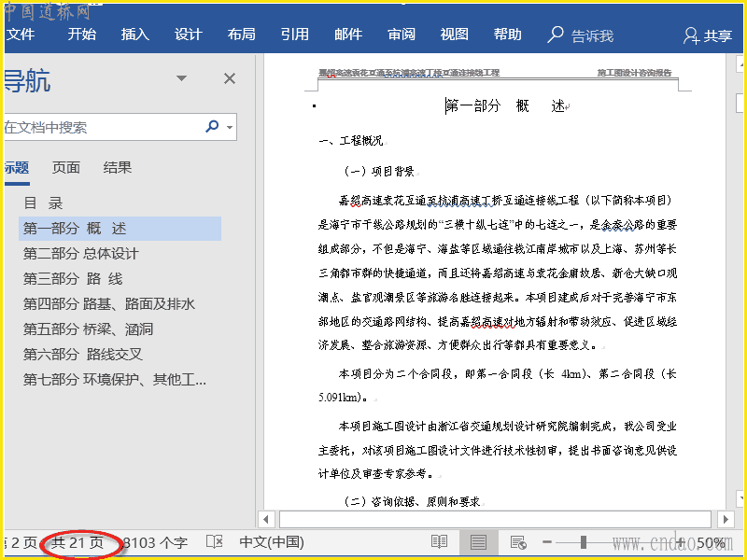Switch to the 页面 tab in navigation
Viewport: 747px width, 560px height.
[x=65, y=168]
